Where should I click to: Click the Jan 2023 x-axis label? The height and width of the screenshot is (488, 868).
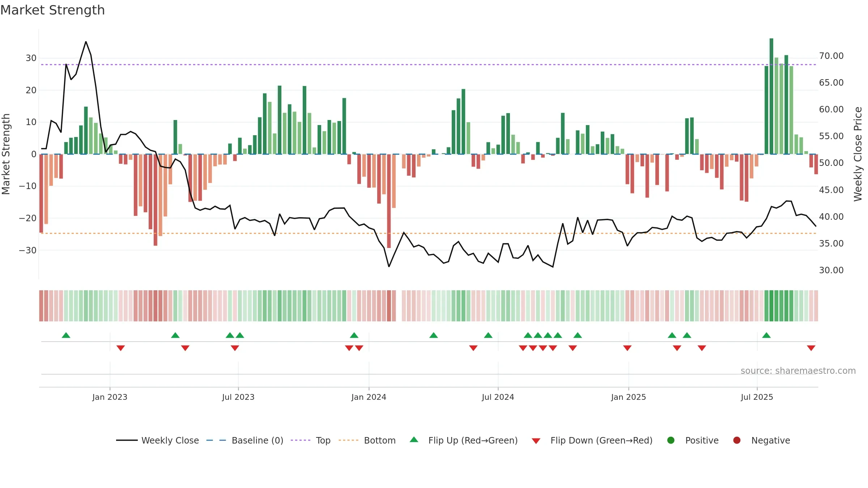[x=110, y=397]
